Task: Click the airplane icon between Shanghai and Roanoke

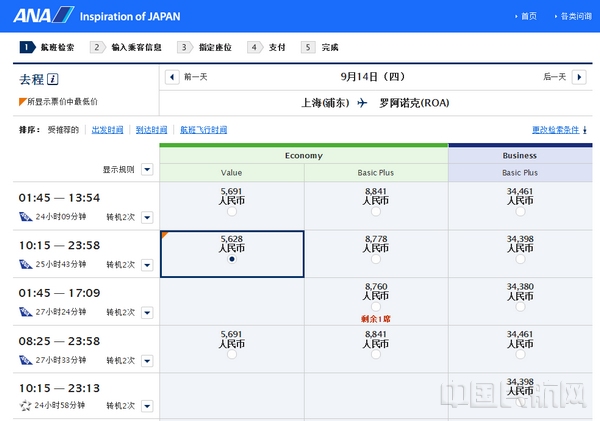Action: (x=362, y=102)
